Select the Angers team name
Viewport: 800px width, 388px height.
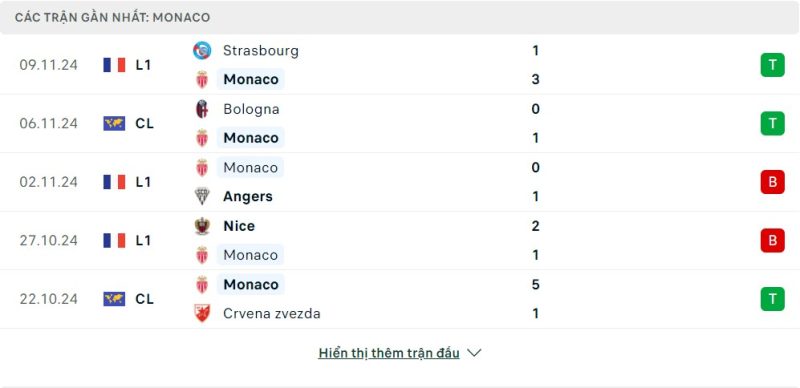[248, 197]
